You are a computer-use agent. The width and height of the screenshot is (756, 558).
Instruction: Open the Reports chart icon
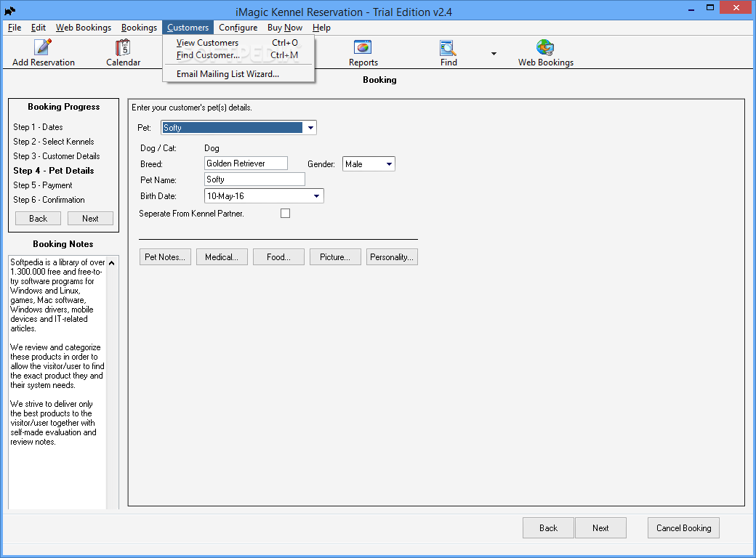[x=363, y=46]
